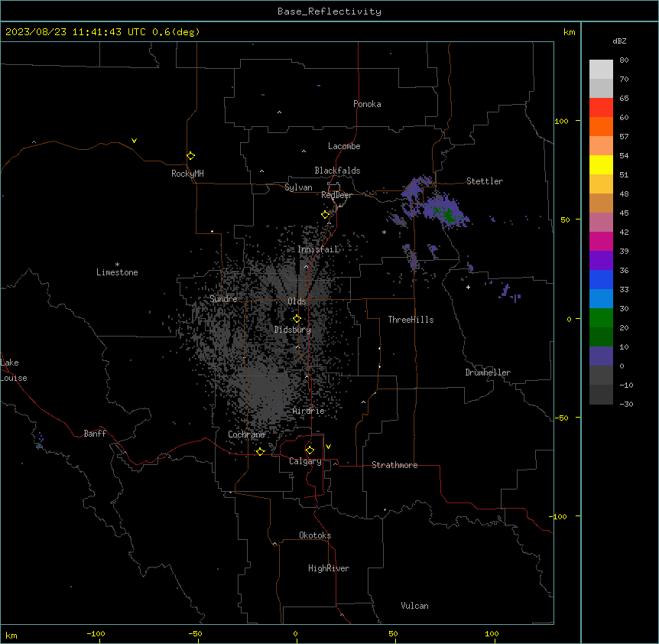
Task: Click the Banff label
Action: coord(95,434)
